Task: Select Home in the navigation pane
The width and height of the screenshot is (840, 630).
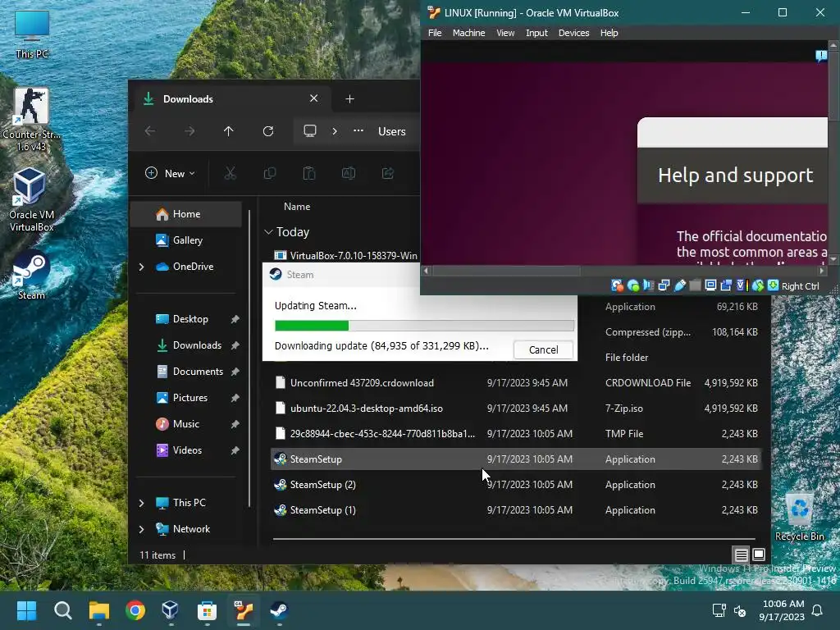Action: [x=185, y=214]
